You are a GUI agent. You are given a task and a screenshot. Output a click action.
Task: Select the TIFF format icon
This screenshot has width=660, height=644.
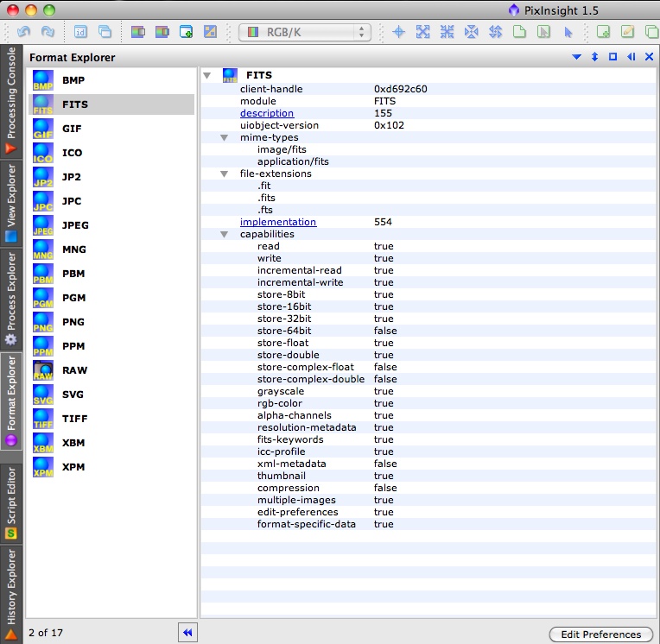[43, 419]
